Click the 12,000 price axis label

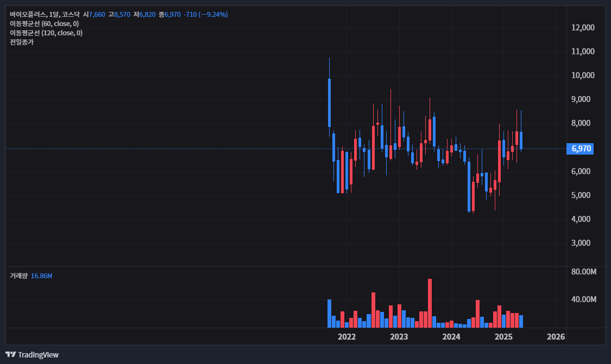[583, 28]
